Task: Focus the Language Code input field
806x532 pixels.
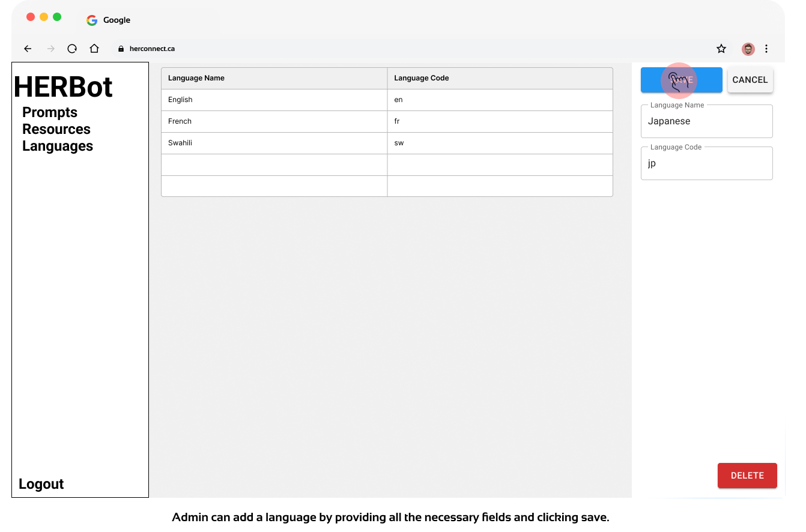Action: (x=706, y=164)
